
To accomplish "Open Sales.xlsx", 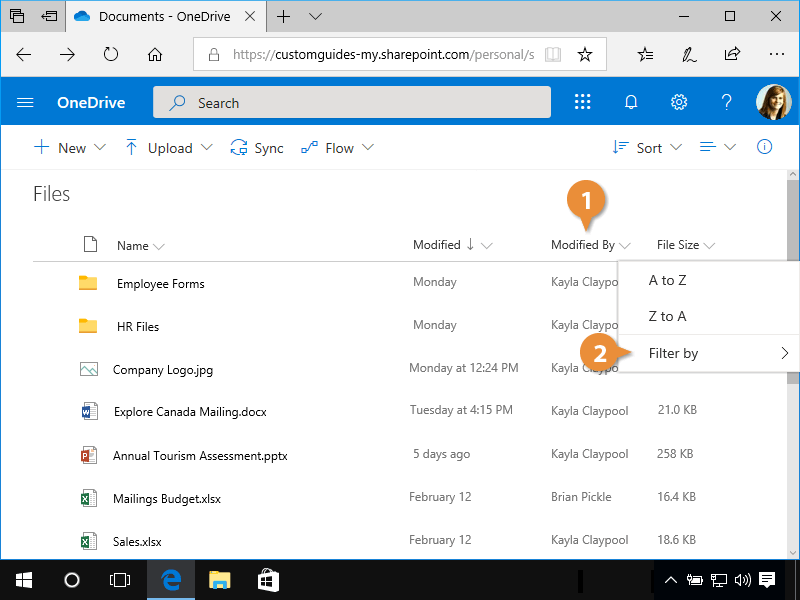I will [x=137, y=541].
